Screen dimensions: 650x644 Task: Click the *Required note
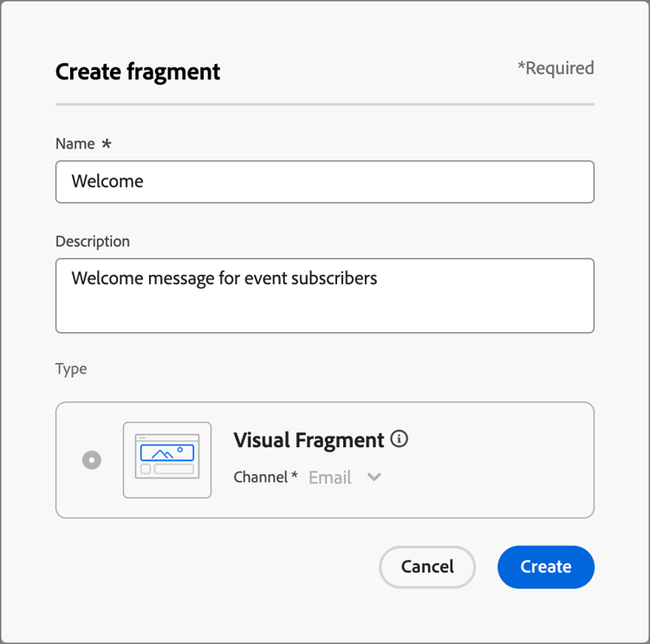click(x=556, y=68)
